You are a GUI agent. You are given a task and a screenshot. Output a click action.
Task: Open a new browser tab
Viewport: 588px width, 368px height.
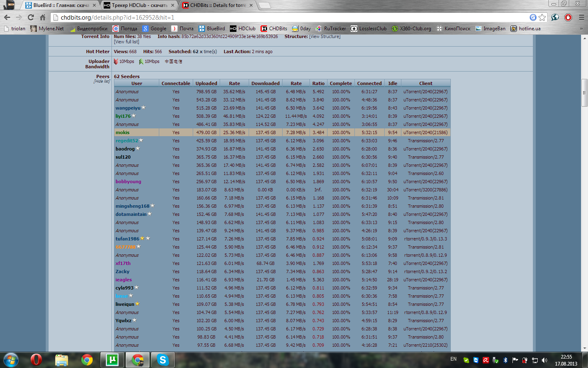[x=265, y=5]
